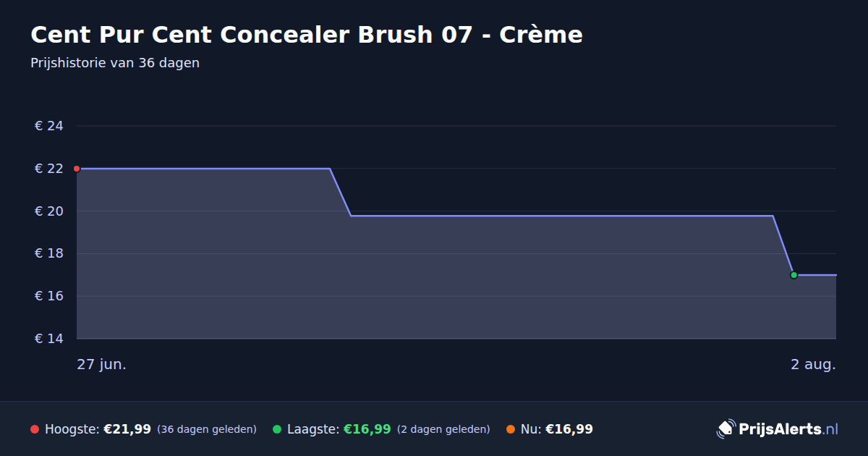The height and width of the screenshot is (456, 868).
Task: Click the 2 aug. end date label
Action: 813,364
